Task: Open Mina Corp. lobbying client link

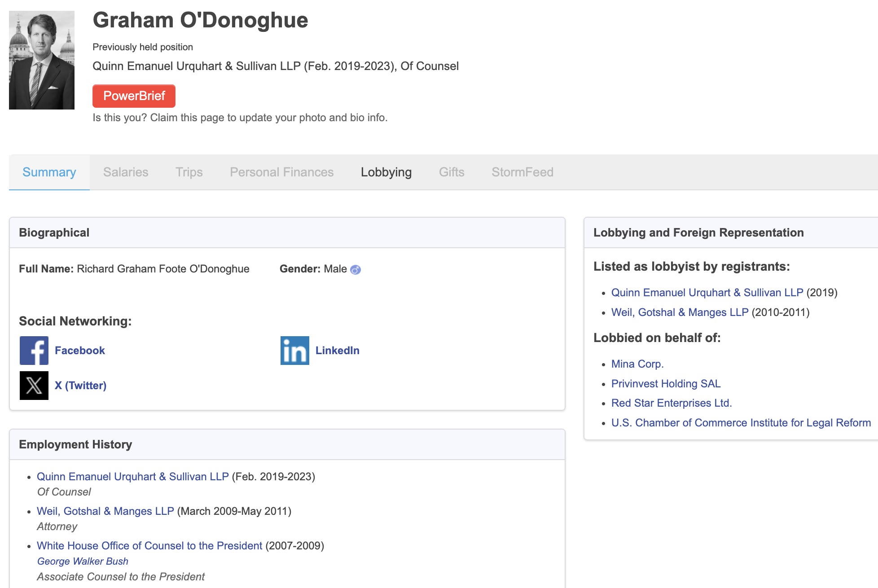Action: pyautogui.click(x=637, y=364)
